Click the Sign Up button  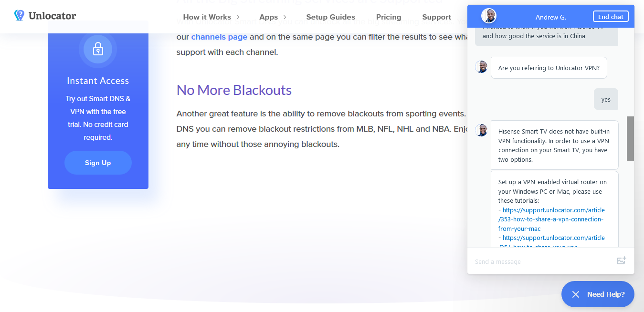98,163
